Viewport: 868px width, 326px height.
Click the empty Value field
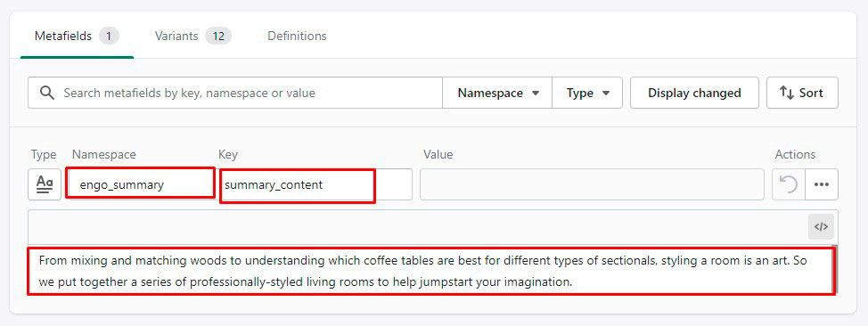tap(592, 184)
